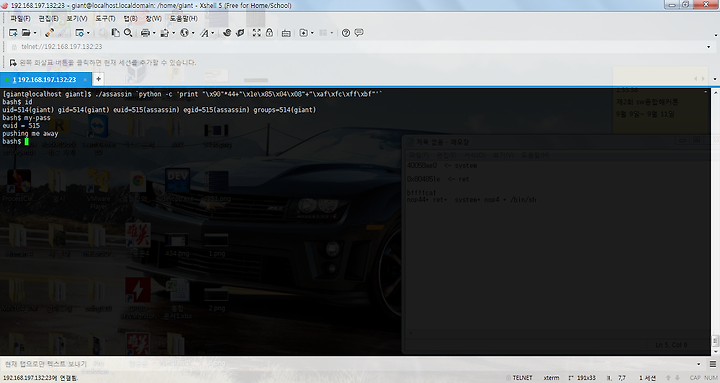
Task: Click the status bar down arrow icon
Action: coord(677,378)
